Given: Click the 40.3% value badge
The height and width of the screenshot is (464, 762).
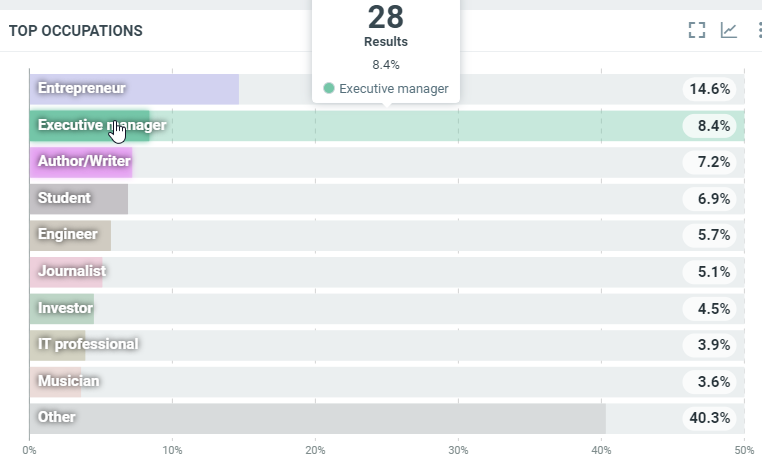Looking at the screenshot, I should 710,418.
